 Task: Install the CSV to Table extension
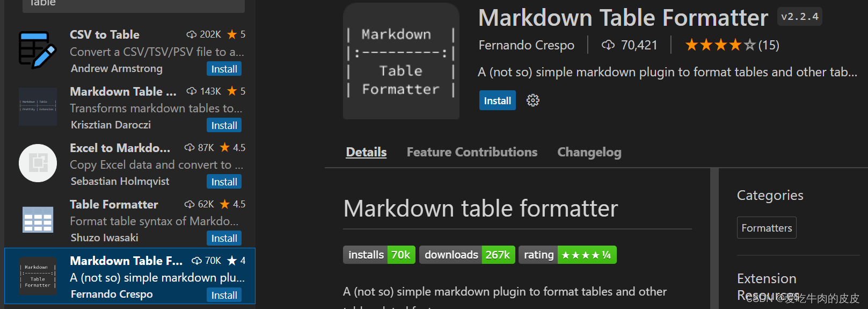[224, 69]
